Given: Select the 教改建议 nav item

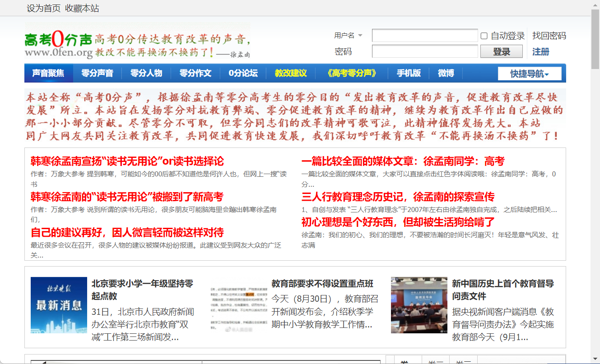Looking at the screenshot, I should [291, 73].
